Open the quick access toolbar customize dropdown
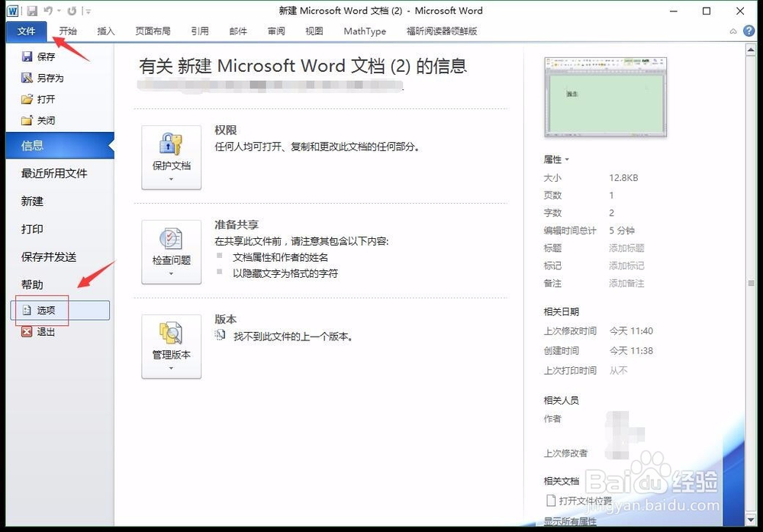The image size is (763, 532). 88,11
